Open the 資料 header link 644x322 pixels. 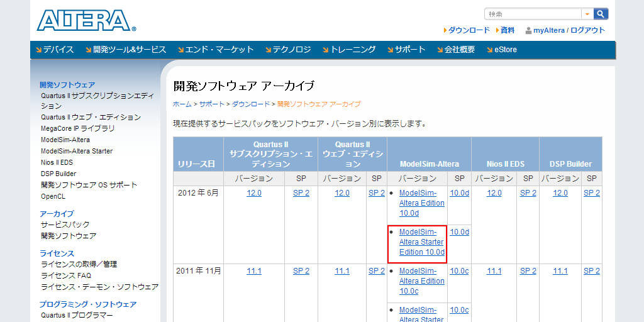(508, 30)
